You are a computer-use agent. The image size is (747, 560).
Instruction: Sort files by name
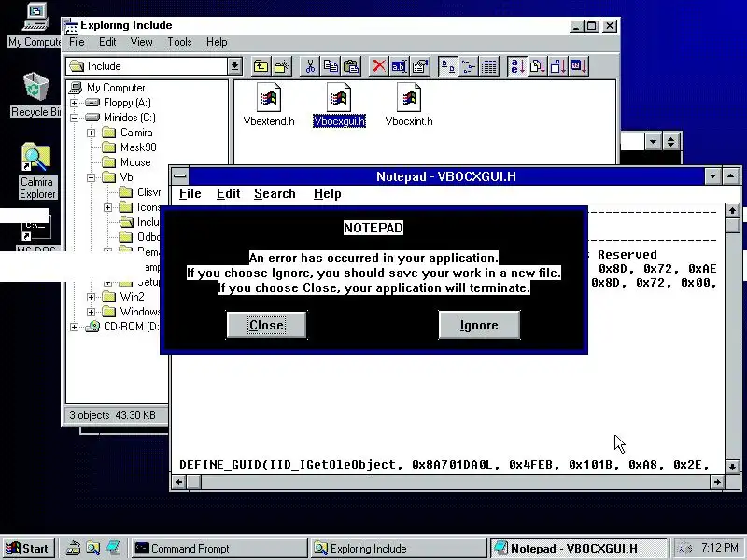tap(517, 66)
